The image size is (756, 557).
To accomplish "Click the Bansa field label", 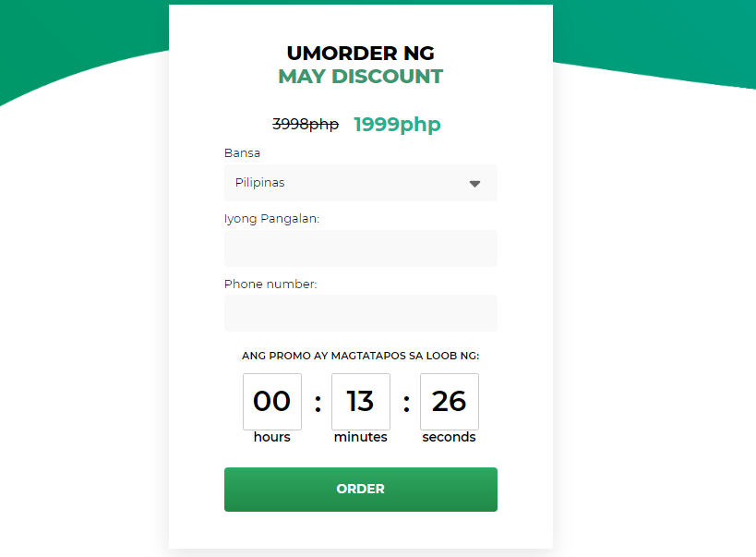I will [x=242, y=153].
